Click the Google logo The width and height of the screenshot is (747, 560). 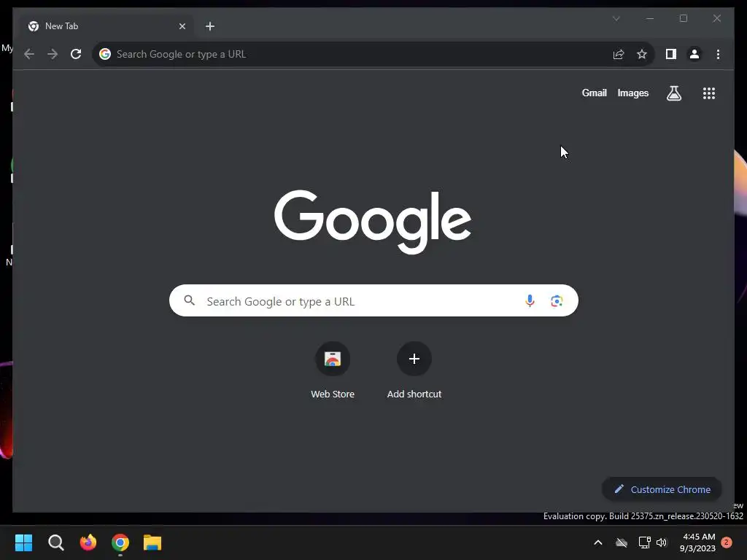coord(373,222)
